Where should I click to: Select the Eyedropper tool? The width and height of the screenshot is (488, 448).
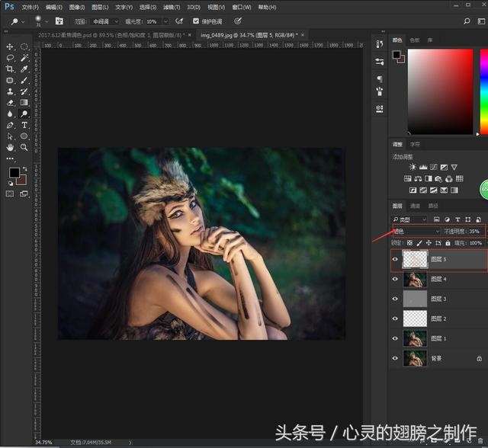(x=24, y=69)
